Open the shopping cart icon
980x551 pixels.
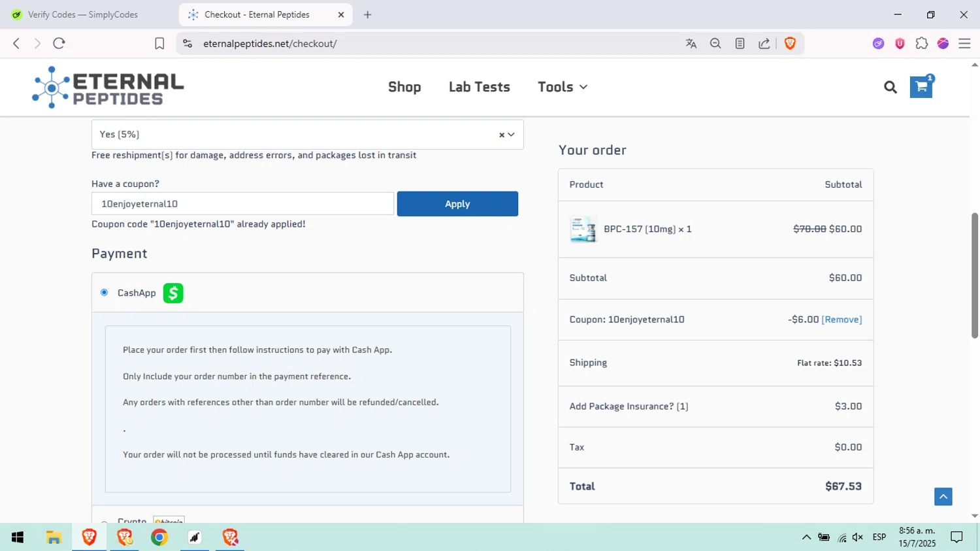tap(921, 87)
